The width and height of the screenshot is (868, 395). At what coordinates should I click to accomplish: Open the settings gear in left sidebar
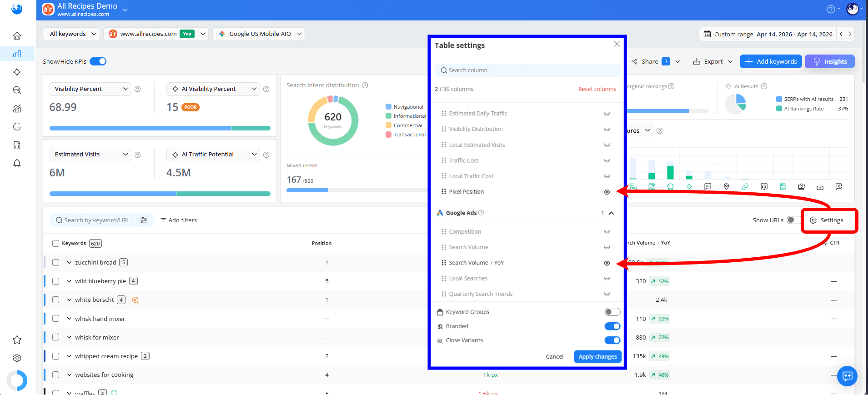click(x=17, y=358)
